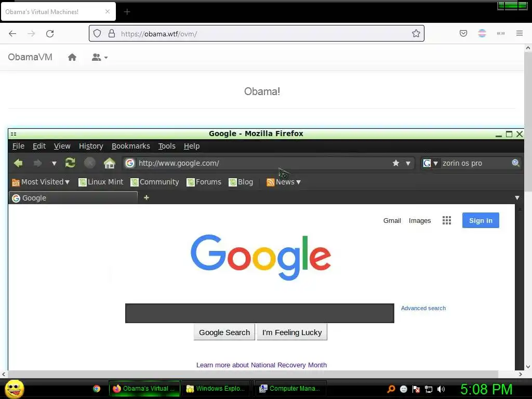Image resolution: width=532 pixels, height=399 pixels.
Task: Open the list all tabs arrow
Action: click(517, 198)
